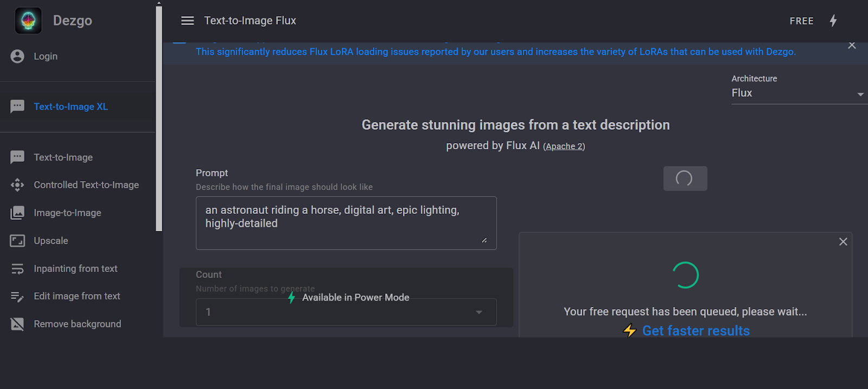Go to Text-to-Image XL page
Image resolution: width=868 pixels, height=389 pixels.
click(x=71, y=107)
